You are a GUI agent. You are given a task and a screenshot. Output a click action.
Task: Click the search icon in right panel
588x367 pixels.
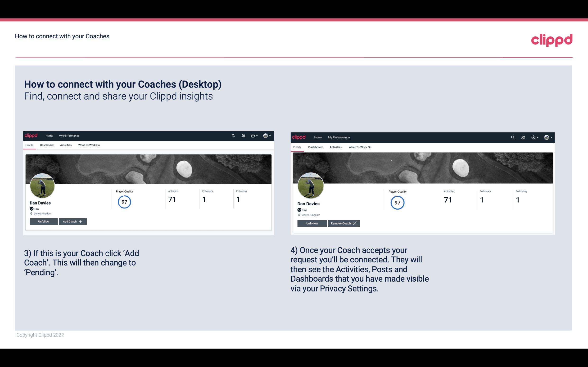tap(513, 137)
